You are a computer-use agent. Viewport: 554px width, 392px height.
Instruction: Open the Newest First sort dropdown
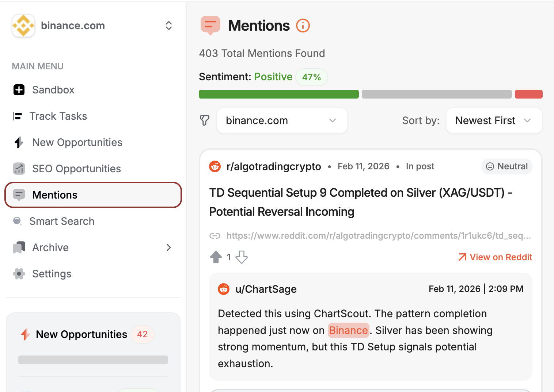(x=494, y=120)
